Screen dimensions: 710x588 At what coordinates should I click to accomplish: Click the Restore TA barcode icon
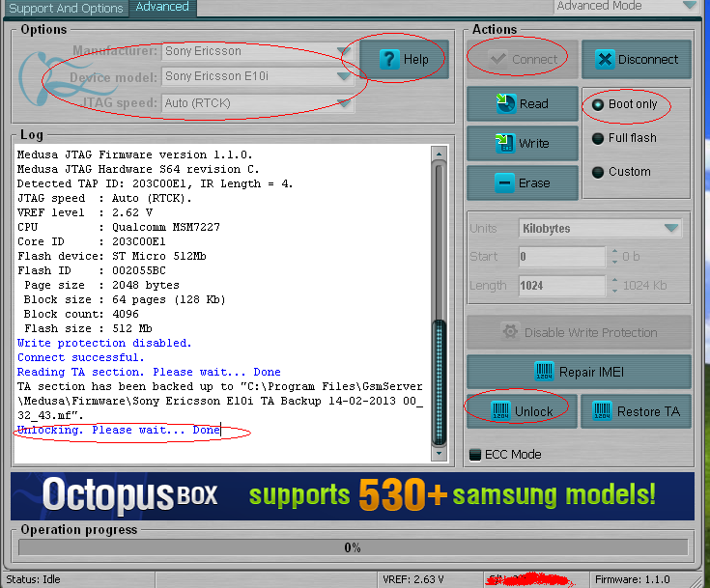tap(602, 411)
